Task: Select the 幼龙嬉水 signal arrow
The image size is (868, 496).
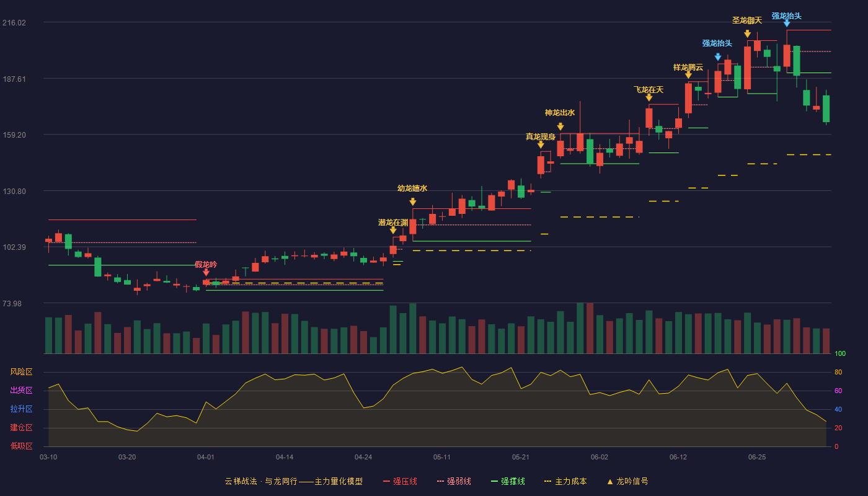Action: coord(413,201)
